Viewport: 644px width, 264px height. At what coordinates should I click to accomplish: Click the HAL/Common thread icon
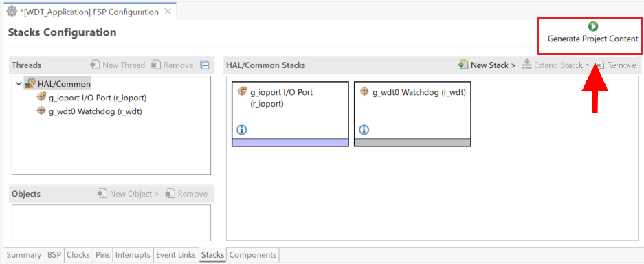pyautogui.click(x=30, y=84)
